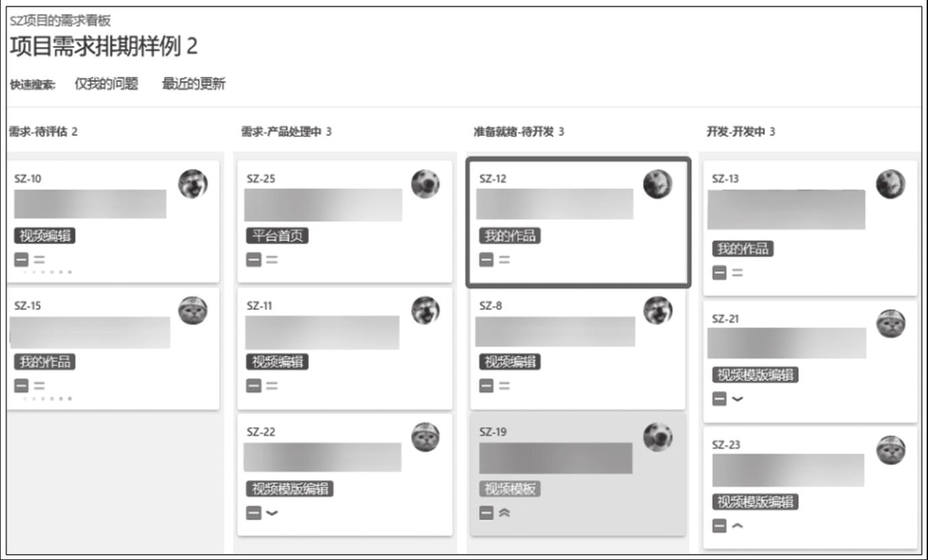Click the cat avatar on card SZ-15
Screen dimensions: 928x560
193,311
